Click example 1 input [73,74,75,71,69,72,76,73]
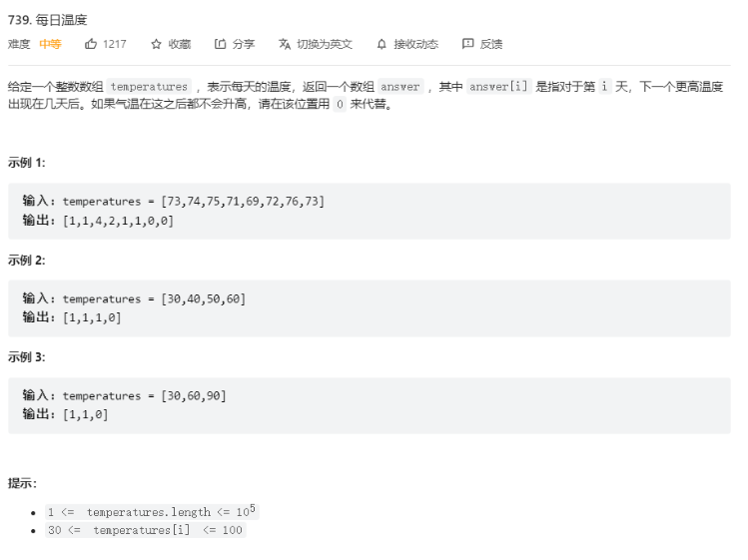This screenshot has height=560, width=748. pos(243,202)
